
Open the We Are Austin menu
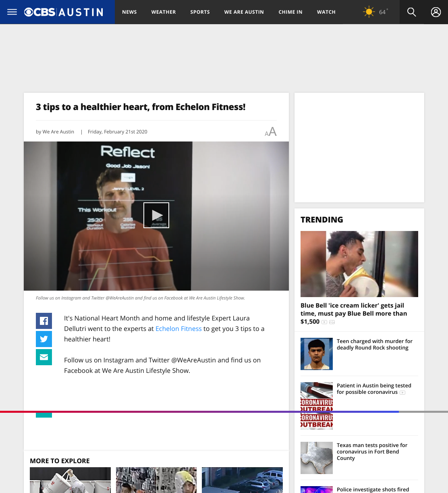(x=244, y=12)
